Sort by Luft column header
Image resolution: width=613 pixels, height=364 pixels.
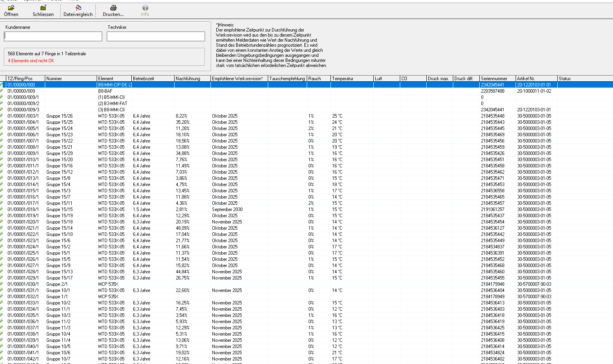(387, 79)
